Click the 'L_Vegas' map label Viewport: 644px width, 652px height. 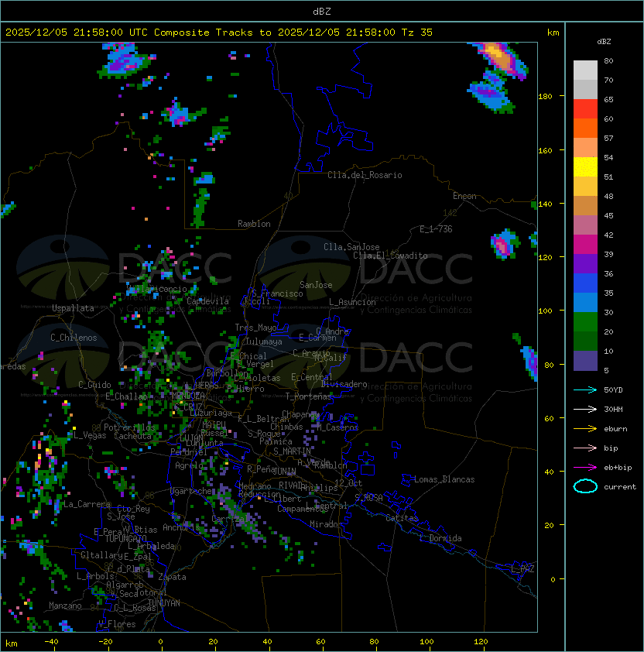click(x=90, y=435)
